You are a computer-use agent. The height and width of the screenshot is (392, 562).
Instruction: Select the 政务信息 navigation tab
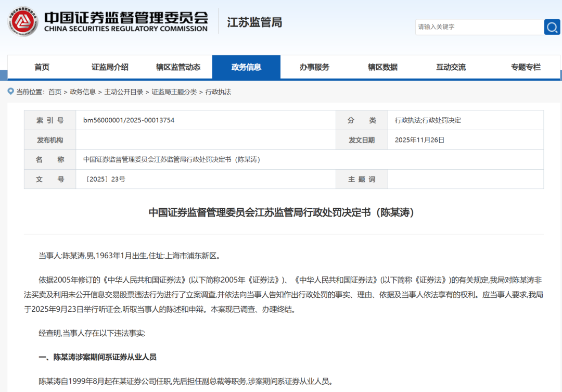click(246, 67)
